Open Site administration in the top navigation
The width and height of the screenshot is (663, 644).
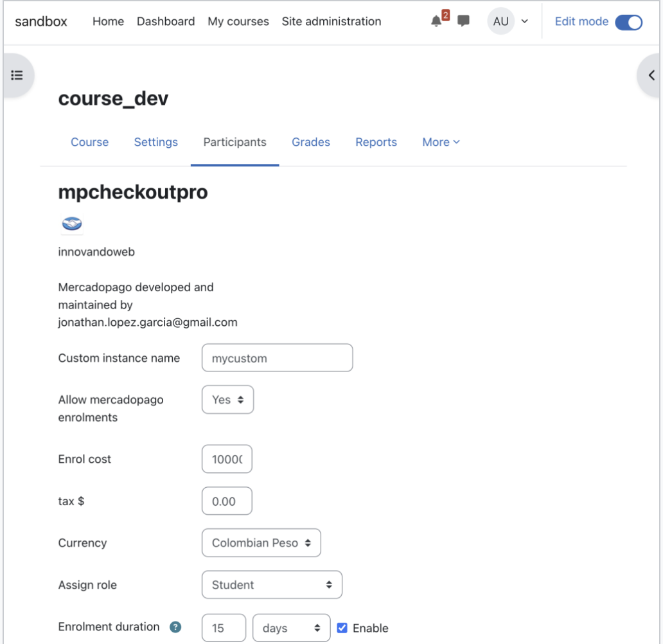[331, 21]
